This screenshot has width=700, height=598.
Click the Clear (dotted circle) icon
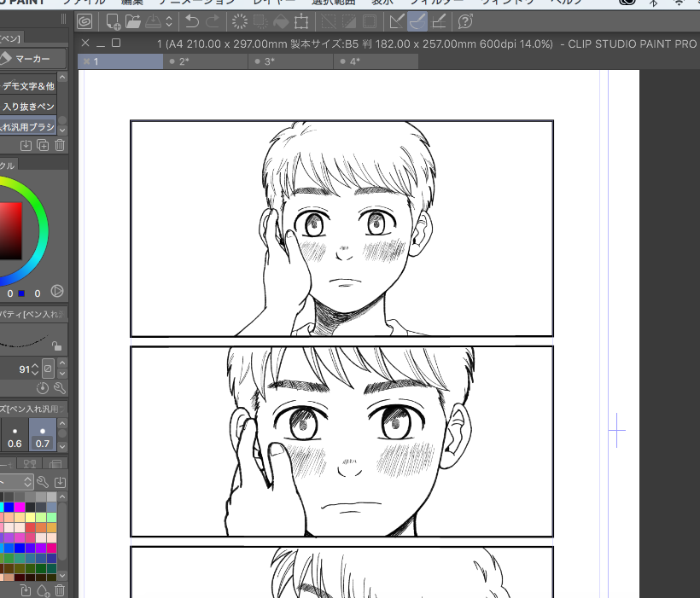[x=240, y=21]
